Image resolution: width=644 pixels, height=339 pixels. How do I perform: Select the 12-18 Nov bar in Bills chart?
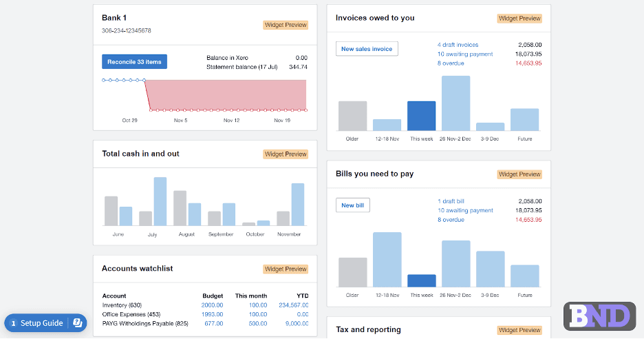tap(387, 260)
